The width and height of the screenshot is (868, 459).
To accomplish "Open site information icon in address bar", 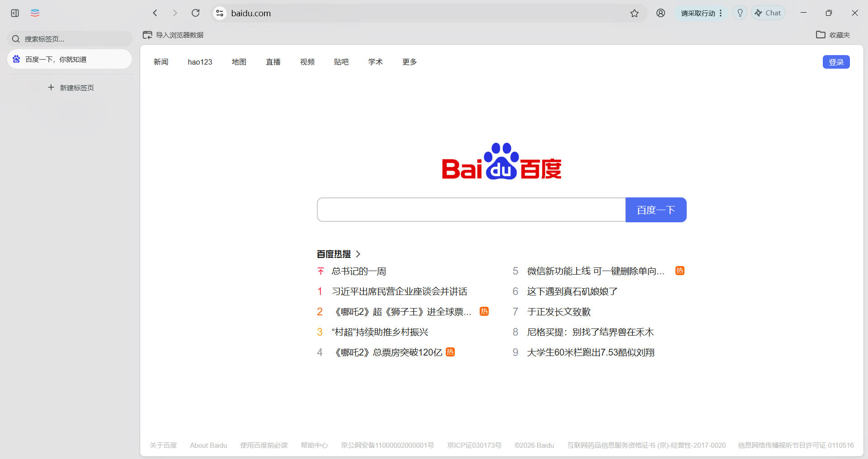I will (220, 13).
